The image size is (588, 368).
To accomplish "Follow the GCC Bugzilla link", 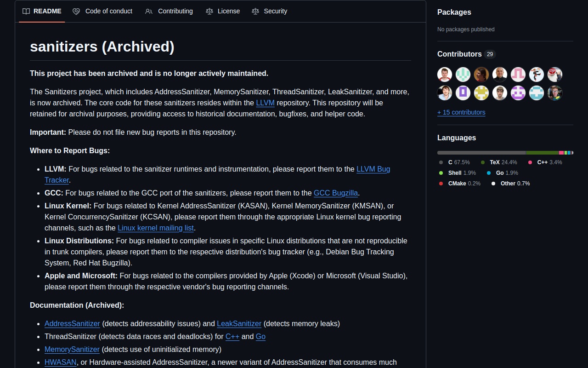I will tap(335, 193).
